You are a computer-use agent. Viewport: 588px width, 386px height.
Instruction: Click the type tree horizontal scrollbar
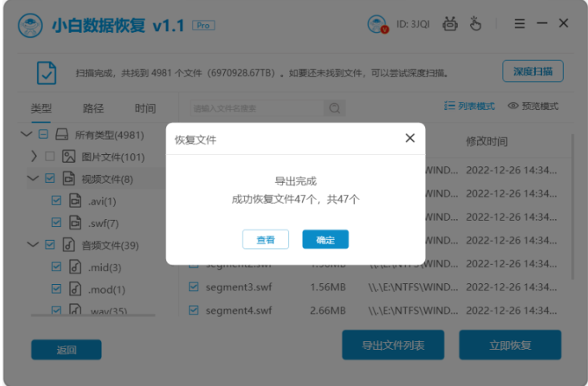pyautogui.click(x=93, y=315)
